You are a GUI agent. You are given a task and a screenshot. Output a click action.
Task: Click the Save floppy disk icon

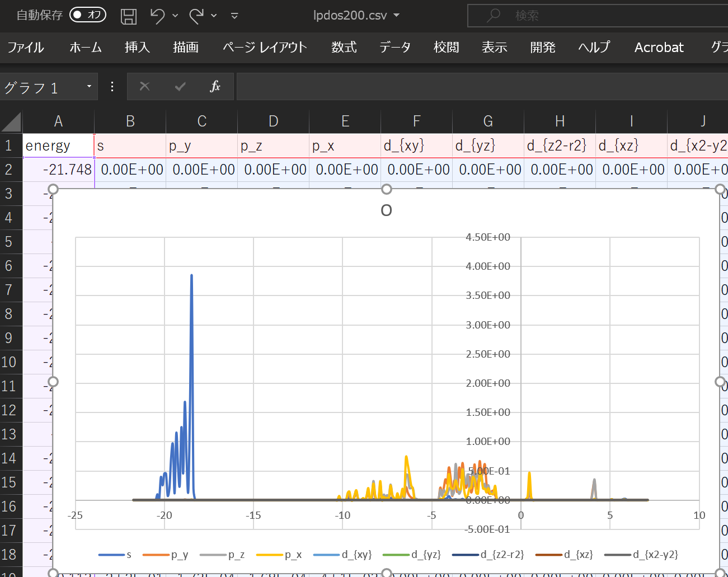[x=129, y=16]
